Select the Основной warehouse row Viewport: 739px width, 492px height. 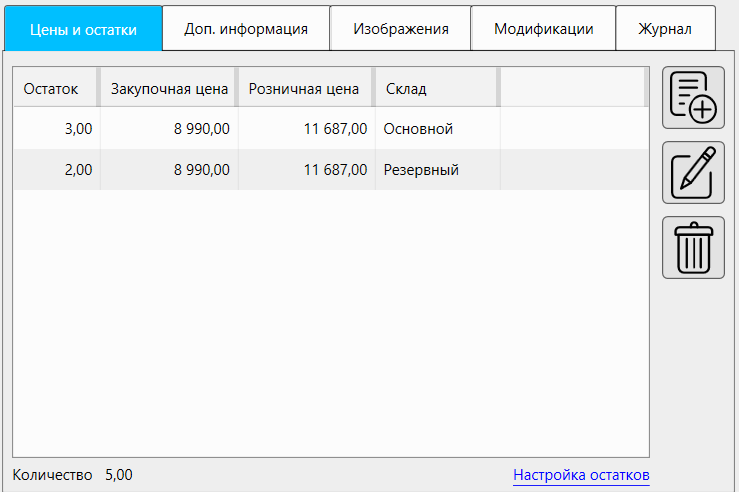pyautogui.click(x=418, y=128)
